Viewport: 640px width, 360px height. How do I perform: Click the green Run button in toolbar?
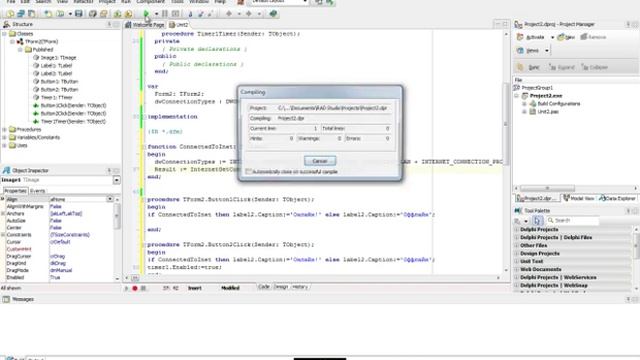(x=146, y=13)
